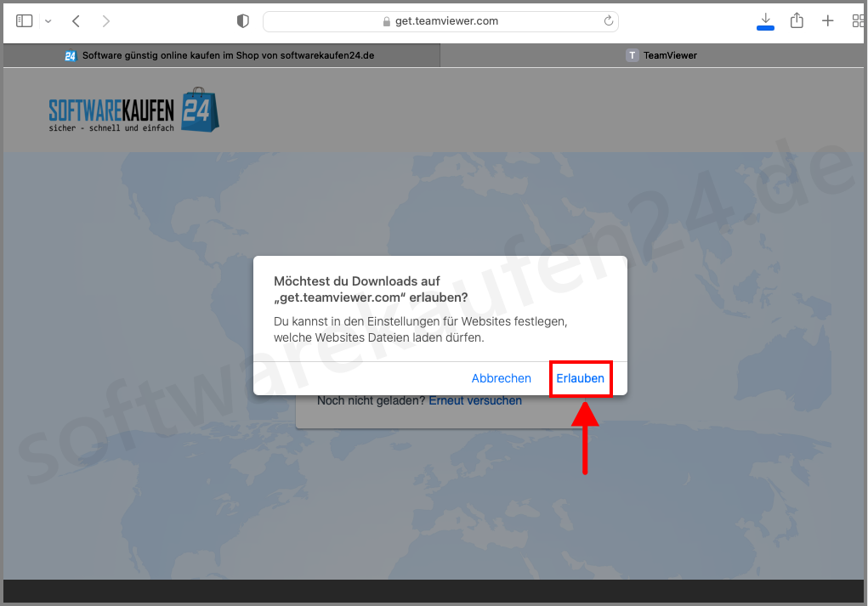This screenshot has height=606, width=868.
Task: Open a new tab with plus icon
Action: [x=827, y=21]
